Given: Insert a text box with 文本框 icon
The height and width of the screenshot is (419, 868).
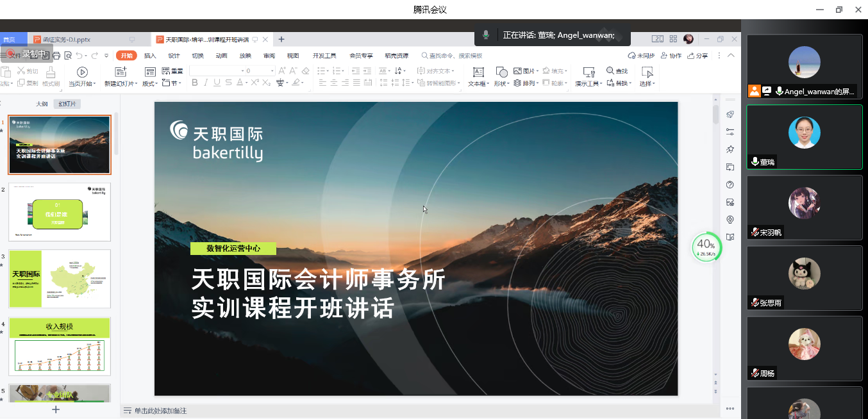Looking at the screenshot, I should tap(478, 72).
